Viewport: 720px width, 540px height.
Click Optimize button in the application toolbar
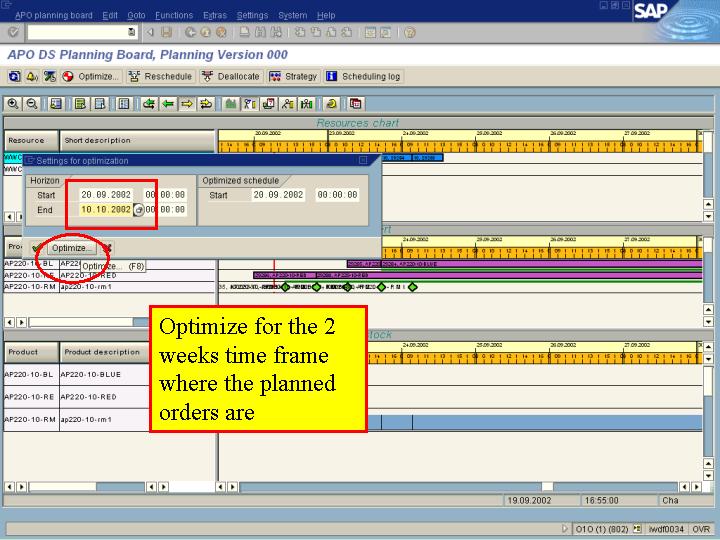tap(92, 76)
